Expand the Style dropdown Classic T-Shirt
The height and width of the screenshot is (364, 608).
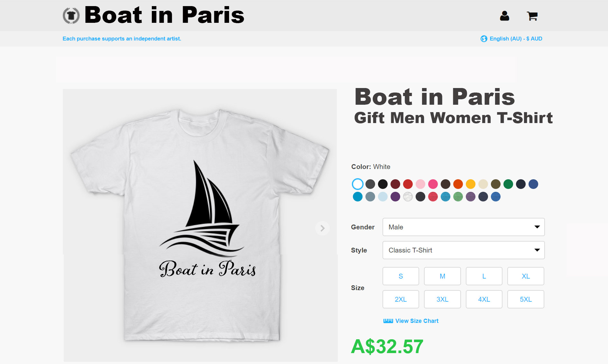[x=463, y=250]
